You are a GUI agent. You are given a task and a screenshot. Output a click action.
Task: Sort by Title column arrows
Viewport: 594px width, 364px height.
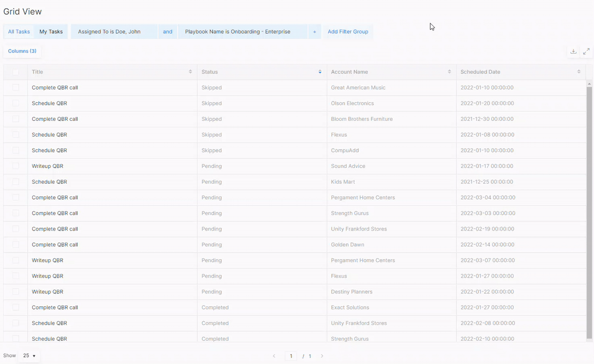tap(190, 72)
